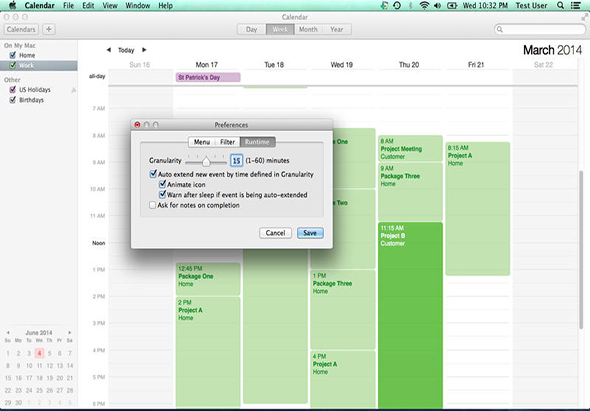Uncheck Animate icon option
The width and height of the screenshot is (590, 411).
[162, 184]
